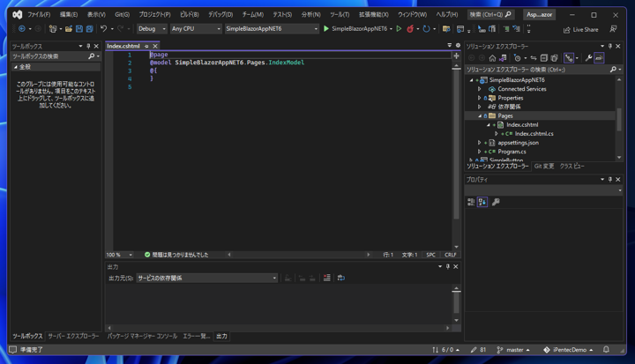635x364 pixels.
Task: Click the Solution Explorer vertical scrollbar
Action: coord(619,119)
